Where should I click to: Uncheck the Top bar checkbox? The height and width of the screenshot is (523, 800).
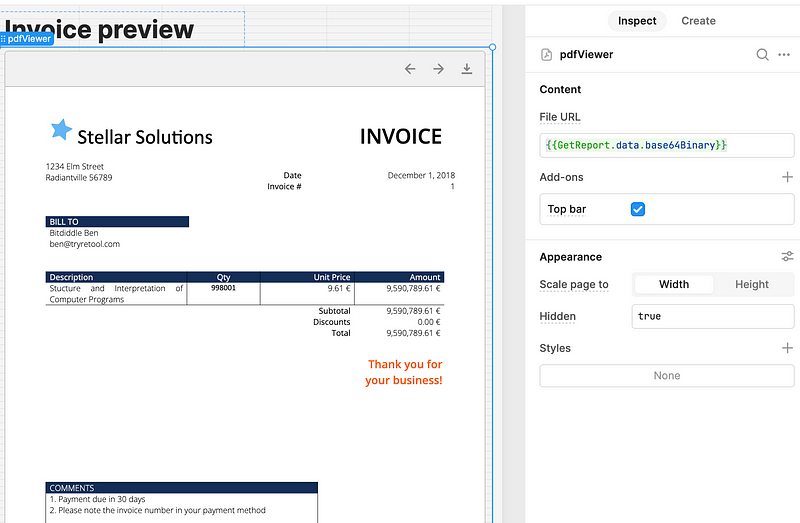click(x=638, y=209)
